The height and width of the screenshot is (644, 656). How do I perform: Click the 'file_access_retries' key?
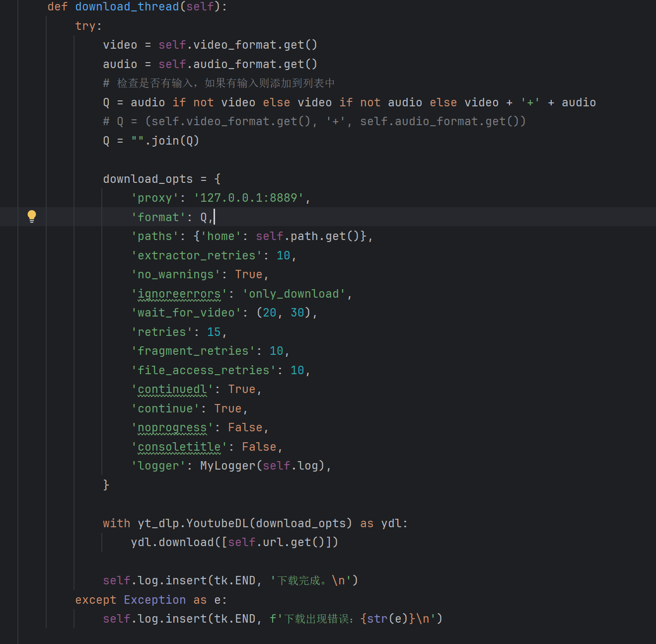point(204,370)
